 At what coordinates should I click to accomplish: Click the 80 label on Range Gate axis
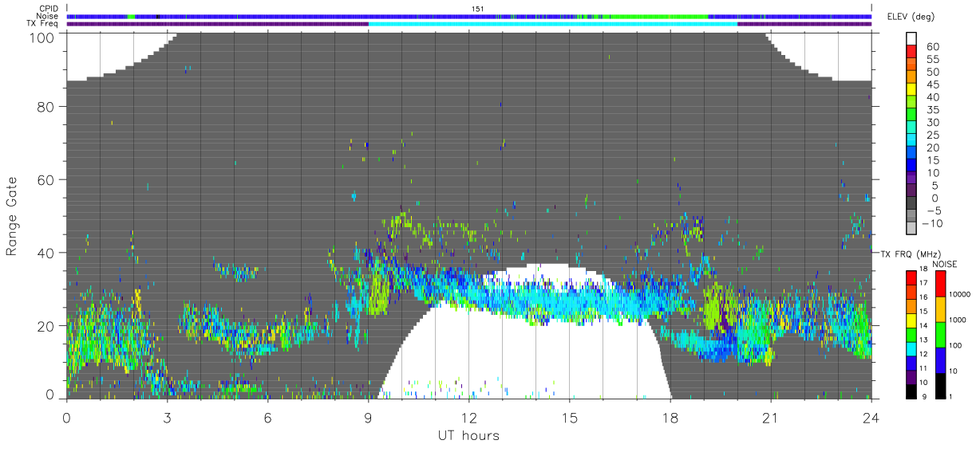pyautogui.click(x=45, y=107)
